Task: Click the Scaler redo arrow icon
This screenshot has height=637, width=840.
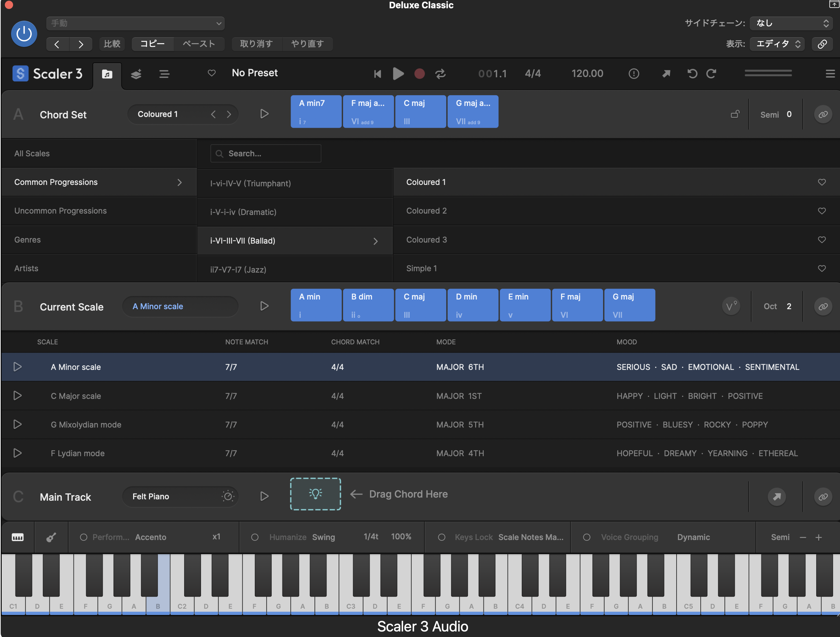Action: click(x=711, y=74)
